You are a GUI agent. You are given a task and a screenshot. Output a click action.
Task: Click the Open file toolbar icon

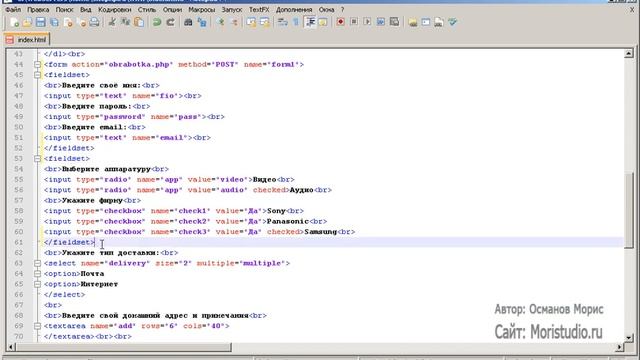click(x=27, y=22)
